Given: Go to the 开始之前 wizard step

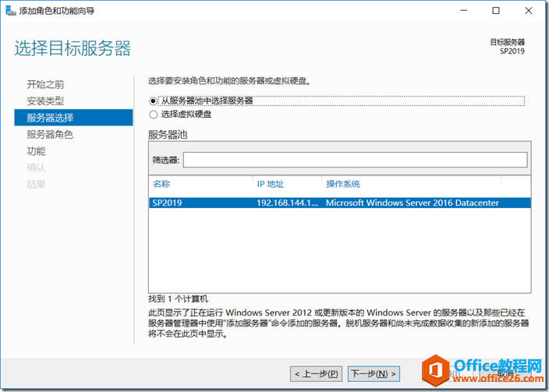Looking at the screenshot, I should coord(45,84).
